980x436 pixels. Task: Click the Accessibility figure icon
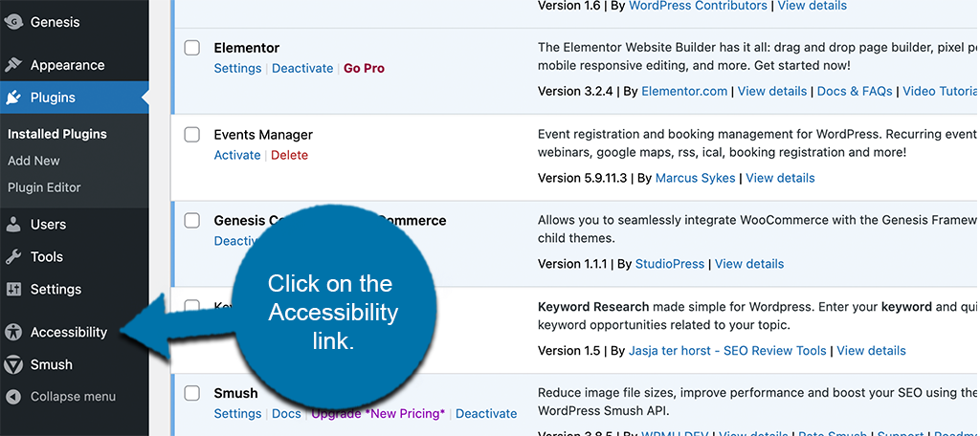[13, 333]
